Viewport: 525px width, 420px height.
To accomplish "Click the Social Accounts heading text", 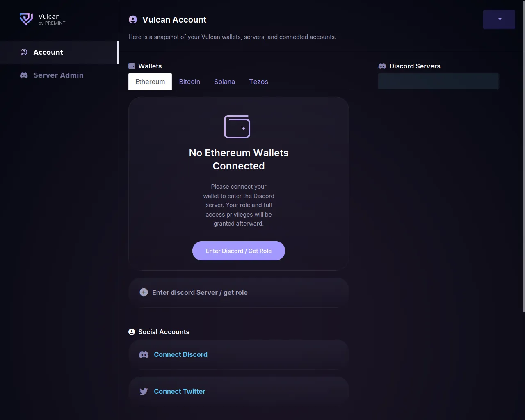I will click(164, 332).
